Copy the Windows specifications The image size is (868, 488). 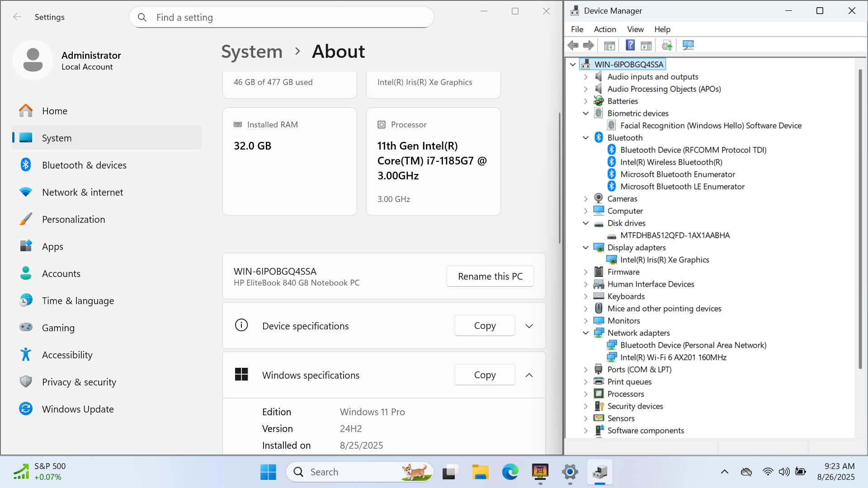click(x=485, y=375)
